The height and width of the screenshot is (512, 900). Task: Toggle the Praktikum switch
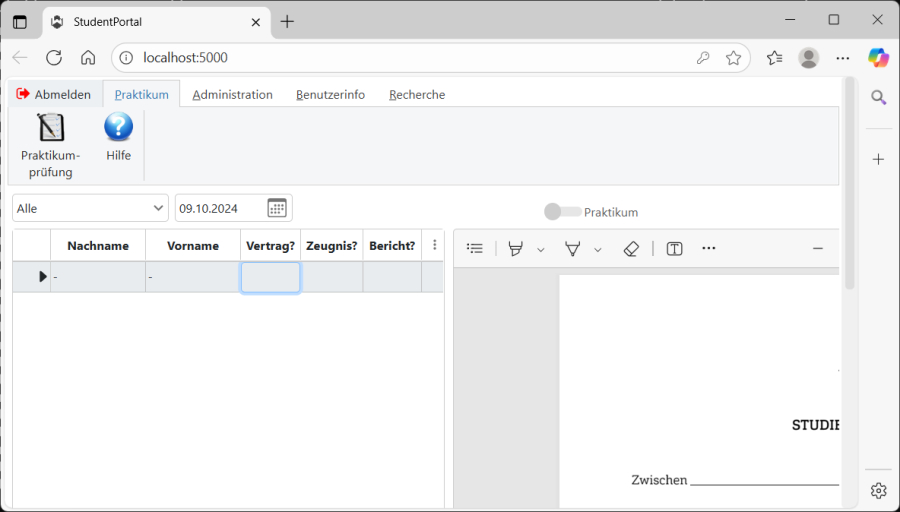[562, 212]
